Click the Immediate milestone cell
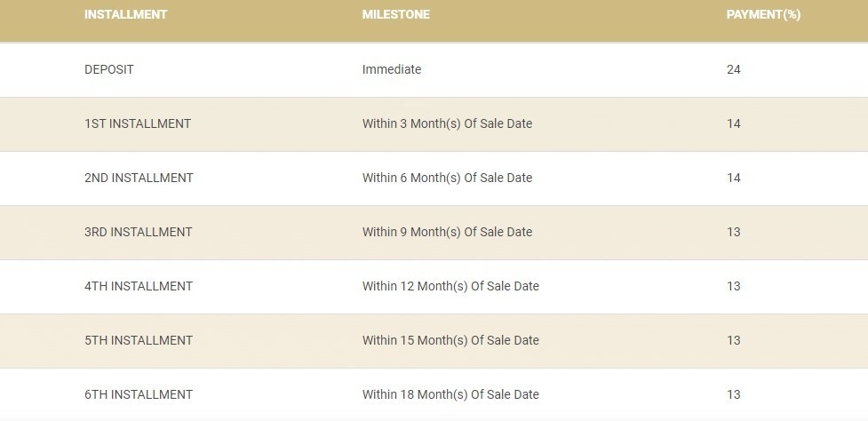Screen dimensions: 868x421 (x=392, y=69)
